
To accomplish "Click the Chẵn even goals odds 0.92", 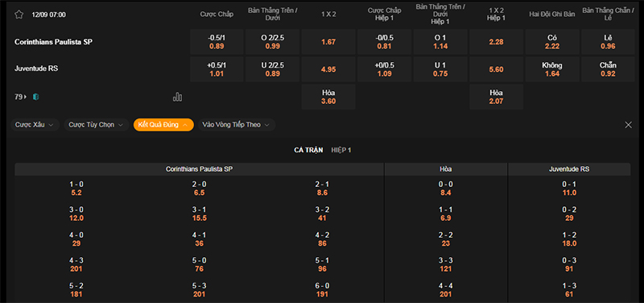I will tap(609, 69).
